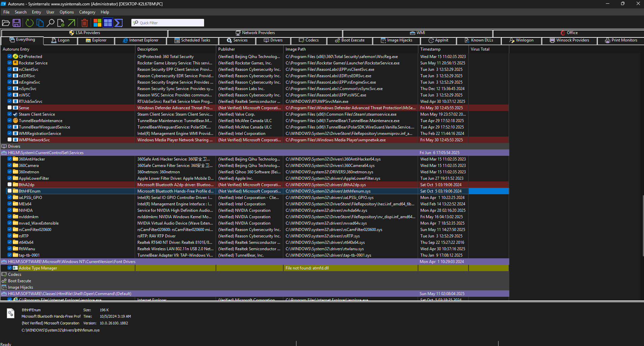This screenshot has width=644, height=346.
Task: Switch to the Services tab
Action: click(237, 40)
